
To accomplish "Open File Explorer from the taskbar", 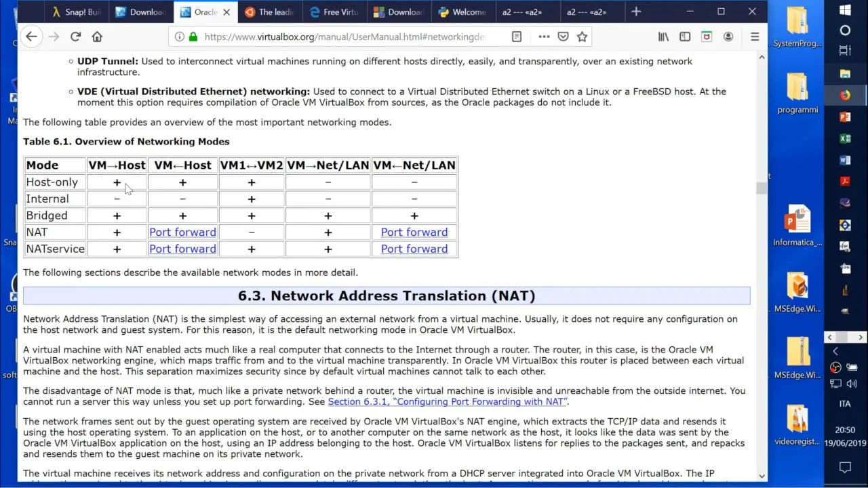I will coord(845,74).
